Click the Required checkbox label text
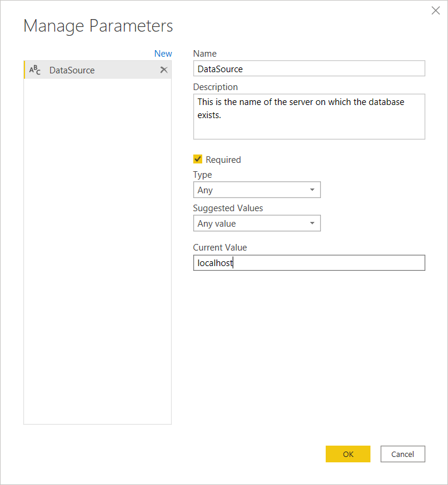448x485 pixels. coord(223,160)
